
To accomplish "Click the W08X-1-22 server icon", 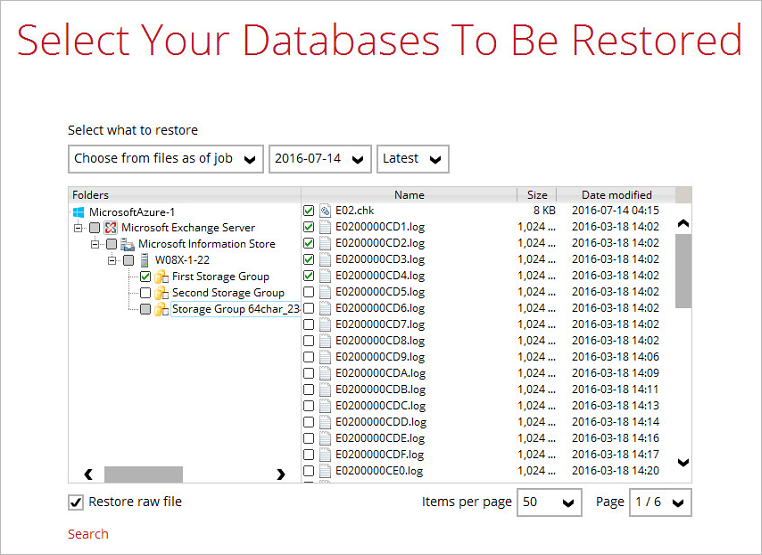I will 144,260.
